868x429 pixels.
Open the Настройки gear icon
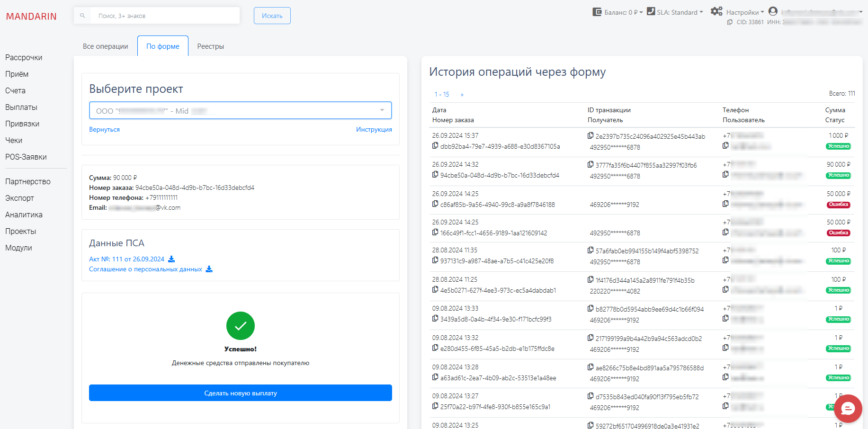(x=716, y=11)
